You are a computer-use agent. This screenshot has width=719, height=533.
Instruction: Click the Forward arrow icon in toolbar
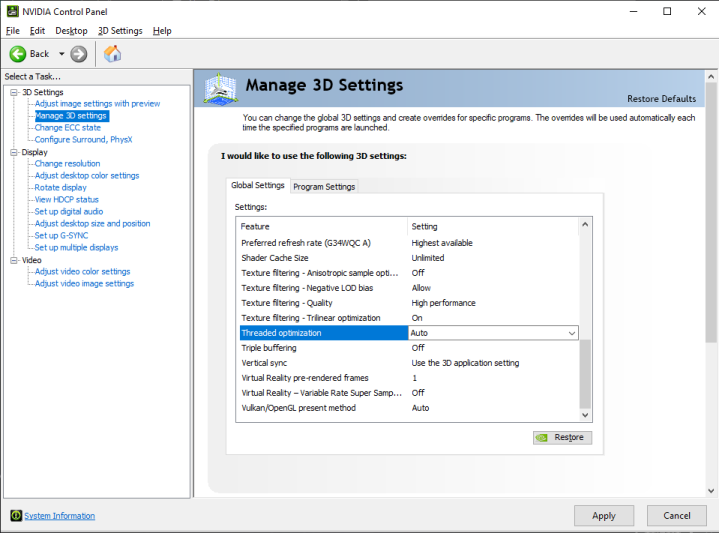tap(79, 54)
